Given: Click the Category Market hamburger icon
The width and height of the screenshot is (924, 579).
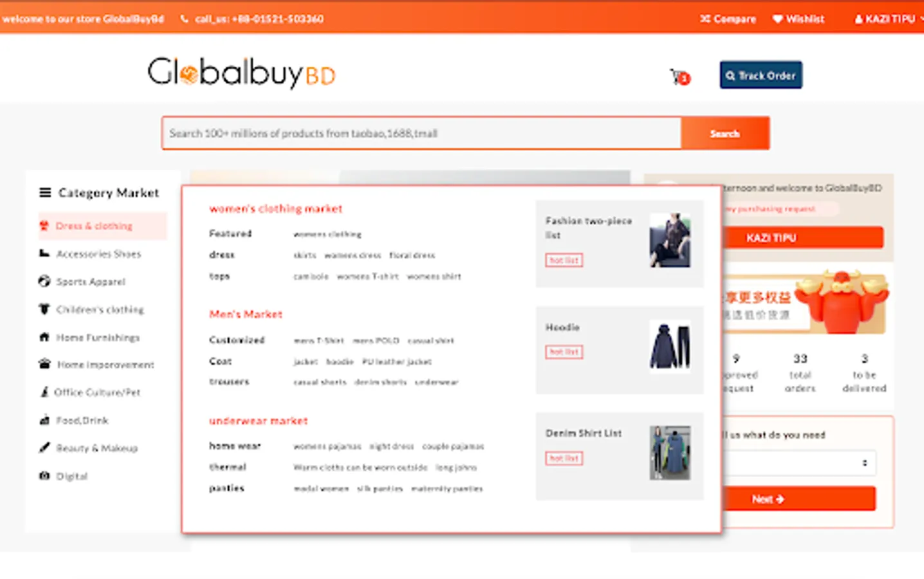Looking at the screenshot, I should [x=45, y=192].
